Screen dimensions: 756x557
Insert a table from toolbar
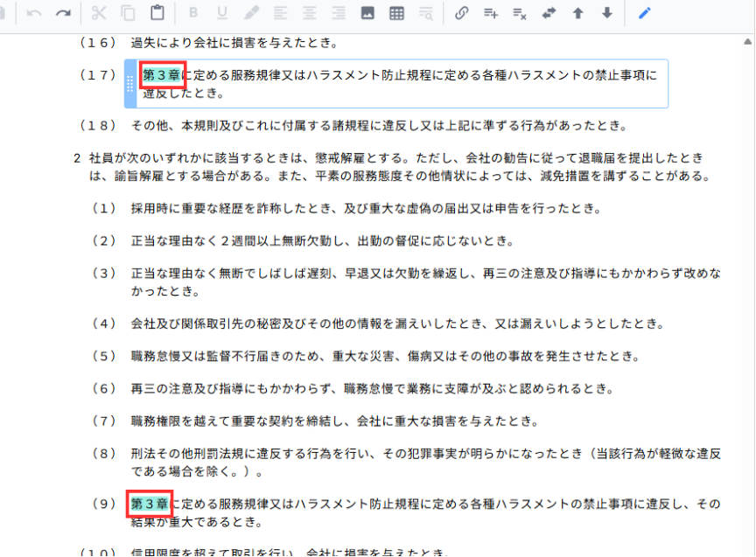tap(396, 14)
